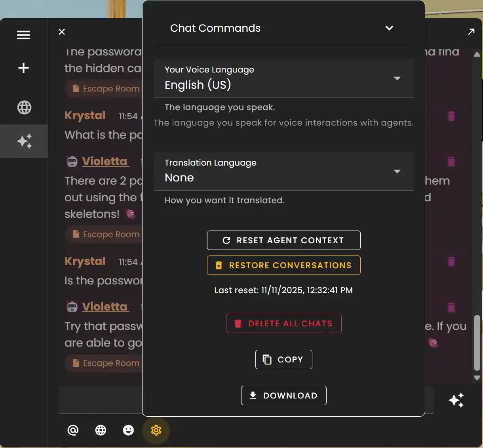Click the expand arrow at top right
The height and width of the screenshot is (448, 483).
tap(471, 31)
